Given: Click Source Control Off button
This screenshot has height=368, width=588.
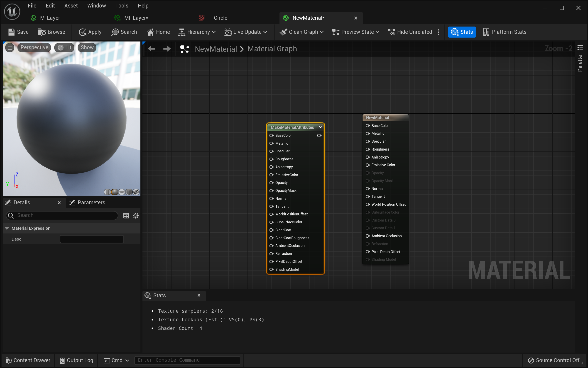Looking at the screenshot, I should coord(554,360).
